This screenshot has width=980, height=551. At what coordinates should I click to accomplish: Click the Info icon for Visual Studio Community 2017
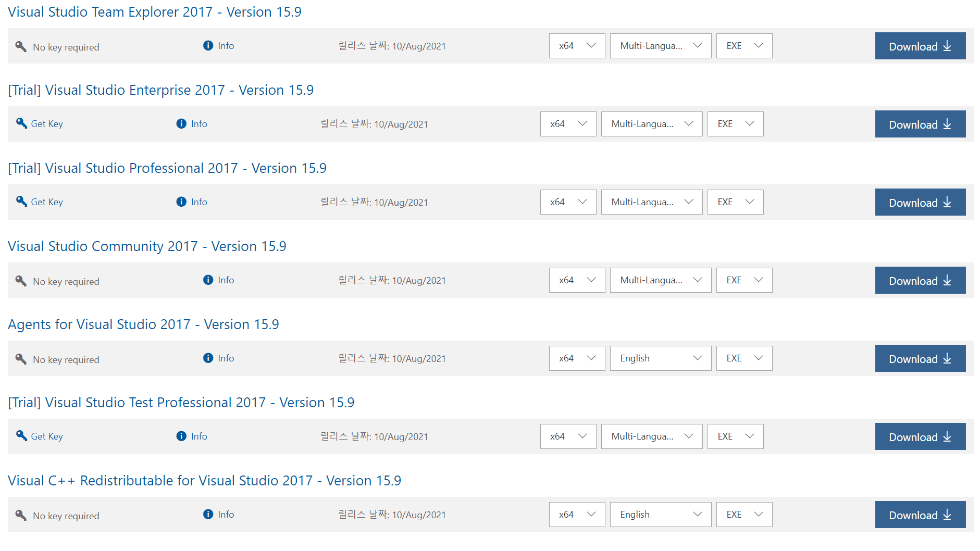208,280
